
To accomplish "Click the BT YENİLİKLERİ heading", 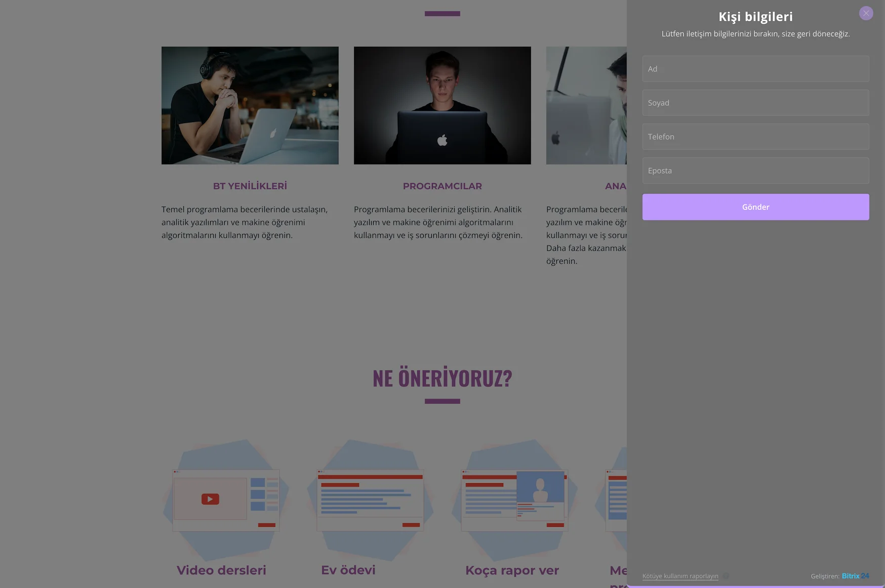I will coord(250,186).
